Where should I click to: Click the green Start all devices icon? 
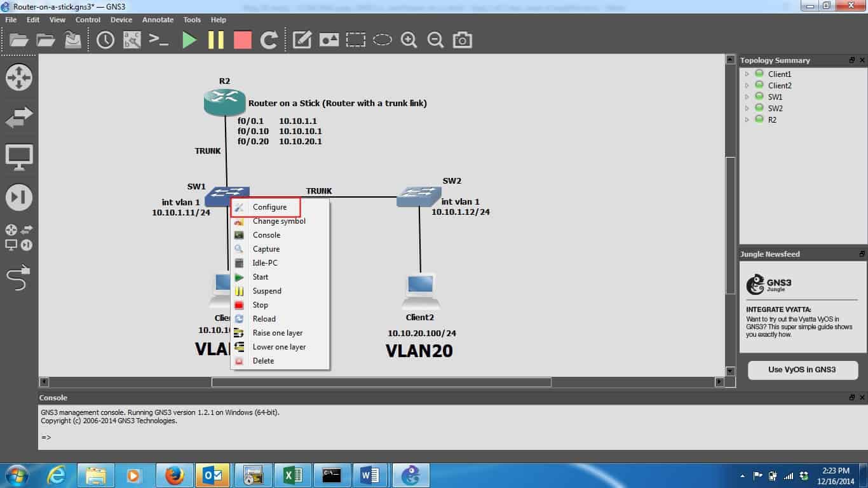click(189, 40)
